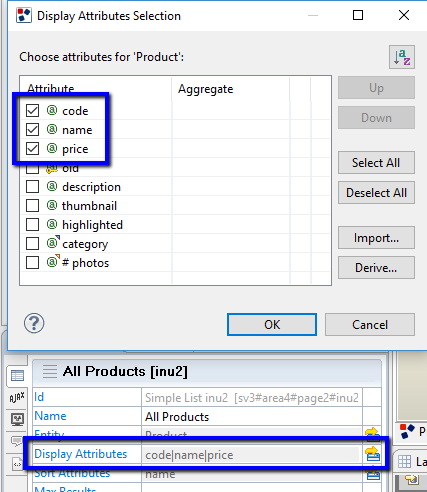Open Display Attributes selection icon in properties

click(x=372, y=454)
